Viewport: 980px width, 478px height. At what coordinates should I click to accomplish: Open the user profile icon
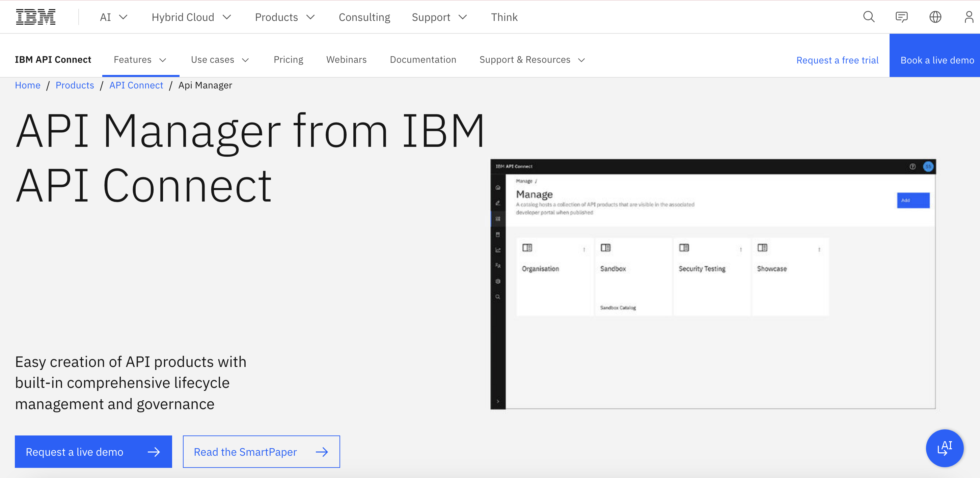point(969,17)
